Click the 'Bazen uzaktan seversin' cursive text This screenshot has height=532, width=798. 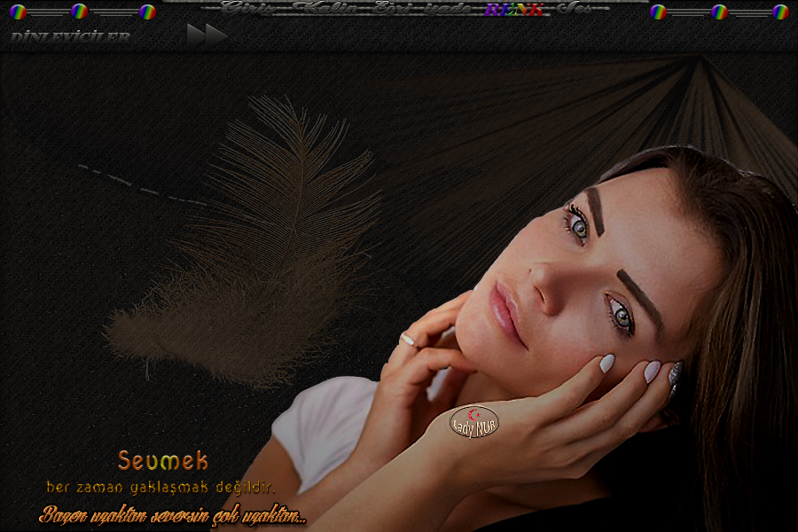pyautogui.click(x=173, y=515)
